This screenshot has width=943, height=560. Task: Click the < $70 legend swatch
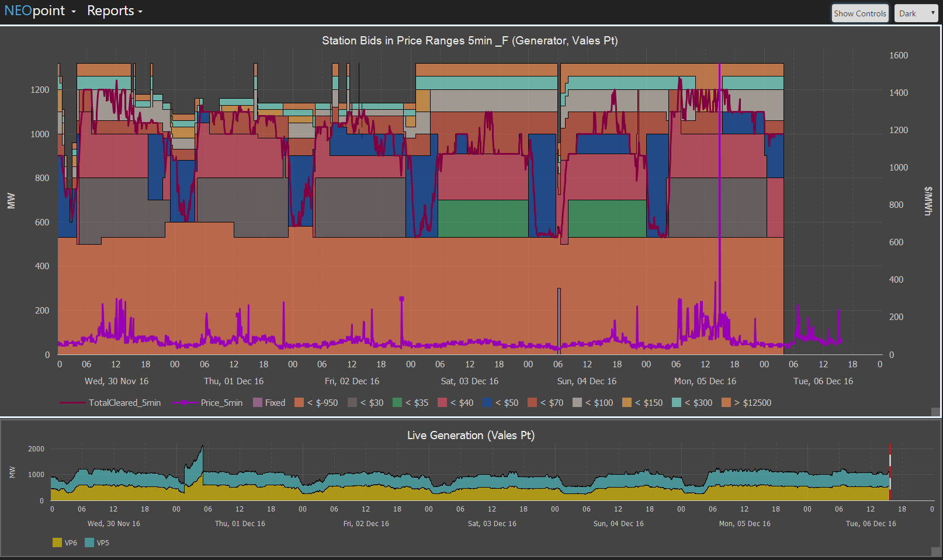[532, 403]
